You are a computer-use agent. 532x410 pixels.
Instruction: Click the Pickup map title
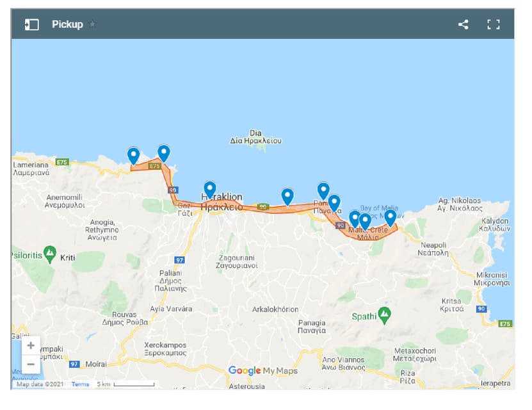coord(67,24)
